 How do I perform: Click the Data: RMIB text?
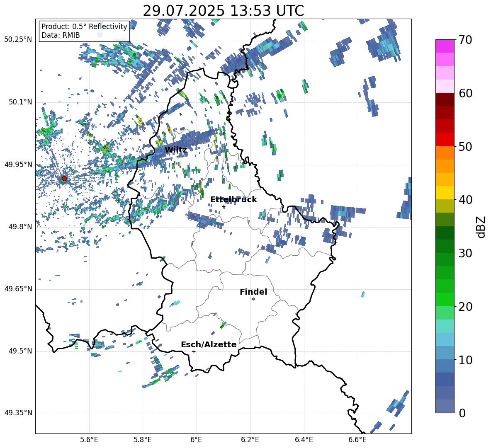tap(61, 35)
